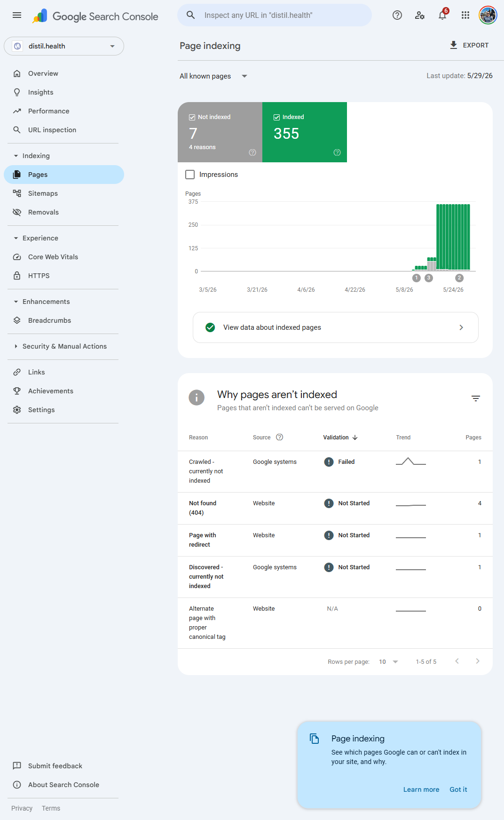The width and height of the screenshot is (504, 820).
Task: Click the Not Started icon in Not found row
Action: [329, 503]
